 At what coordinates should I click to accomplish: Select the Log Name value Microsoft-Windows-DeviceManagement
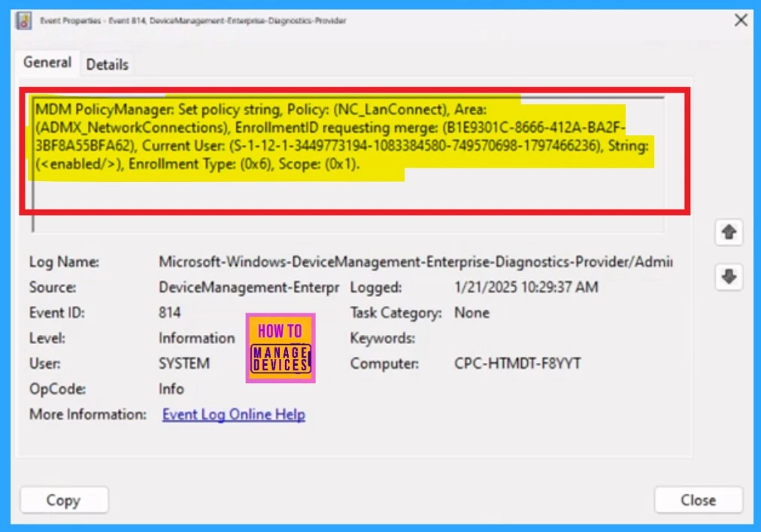[x=415, y=262]
